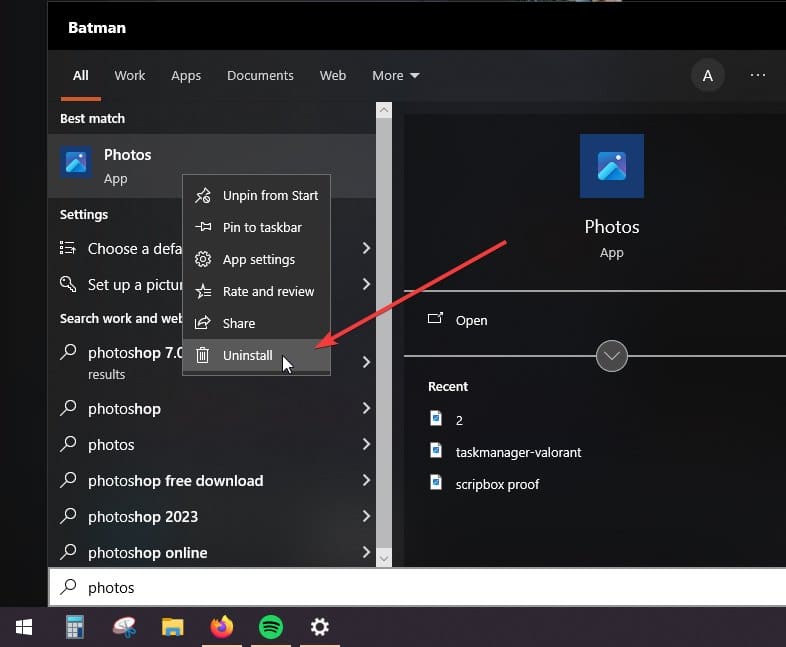Switch to the Web search tab
The width and height of the screenshot is (786, 647).
point(333,76)
